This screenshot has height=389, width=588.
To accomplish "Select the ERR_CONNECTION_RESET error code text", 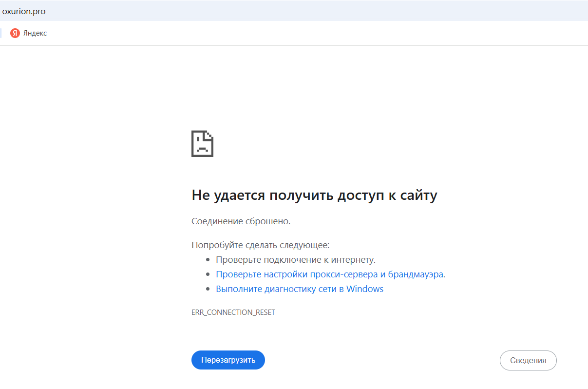I will (233, 312).
